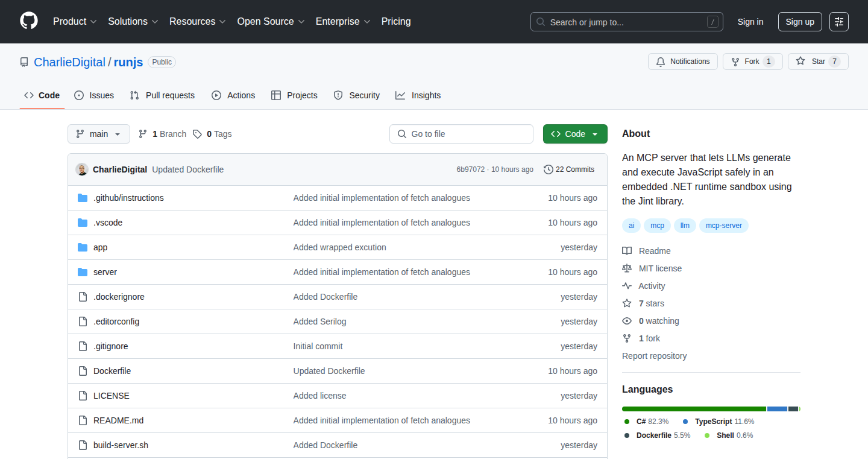
Task: Click the scale icon beside MIT license
Action: [x=627, y=268]
